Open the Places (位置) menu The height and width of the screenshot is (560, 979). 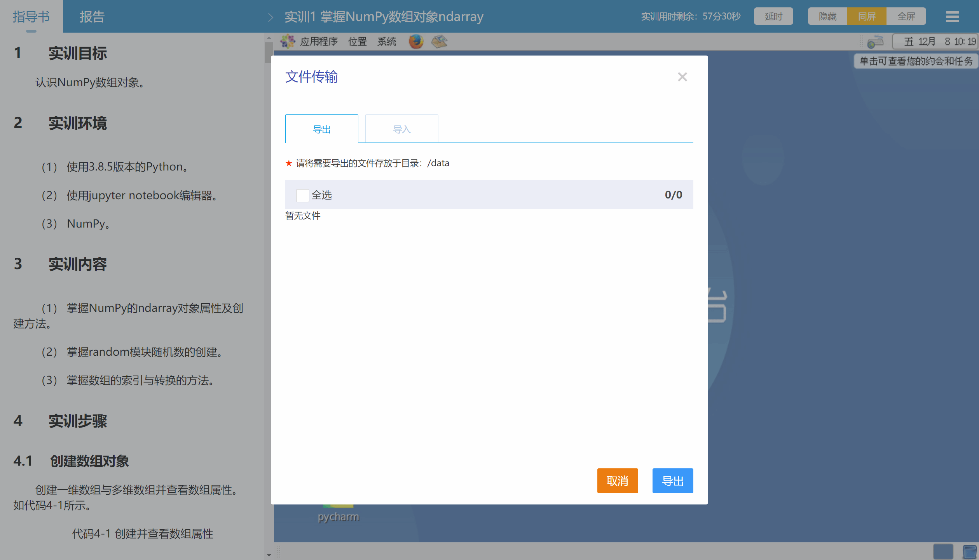pyautogui.click(x=357, y=42)
